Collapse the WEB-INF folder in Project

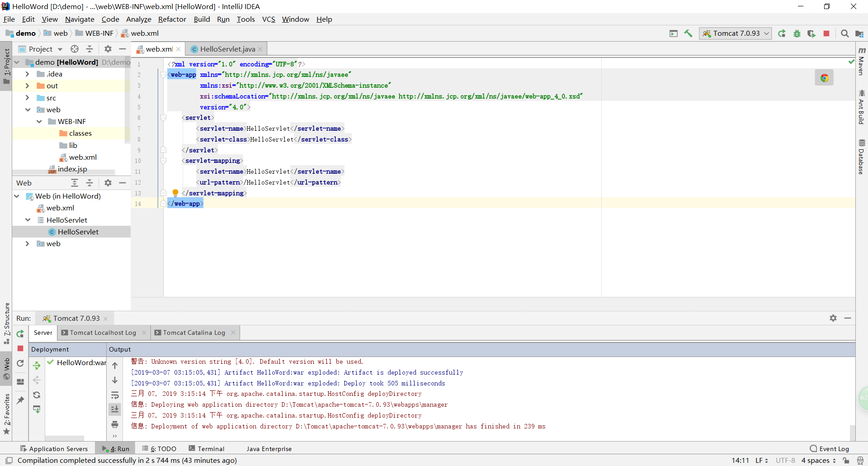coord(39,121)
